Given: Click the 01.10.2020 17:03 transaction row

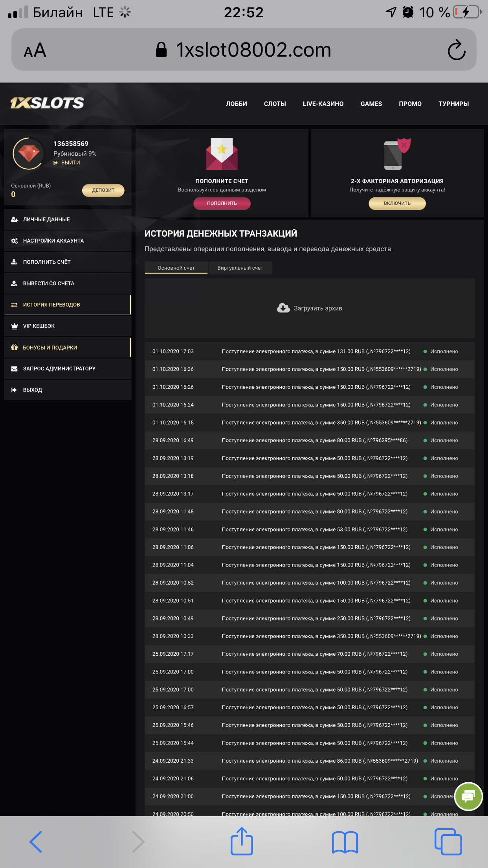Looking at the screenshot, I should tap(310, 351).
